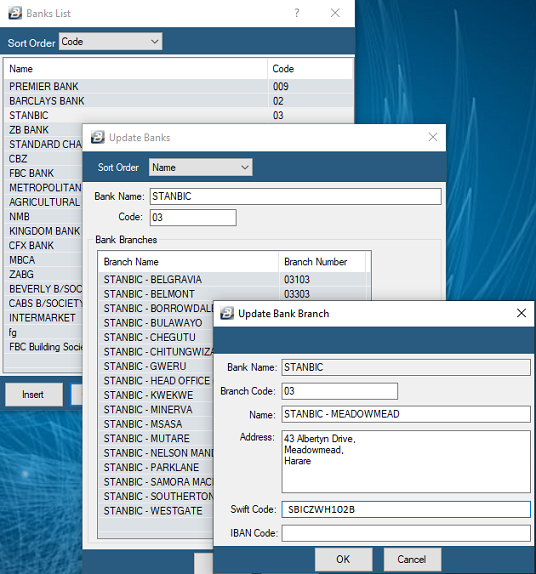Click the app icon in Update Banks title bar
The image size is (536, 574).
[x=98, y=137]
